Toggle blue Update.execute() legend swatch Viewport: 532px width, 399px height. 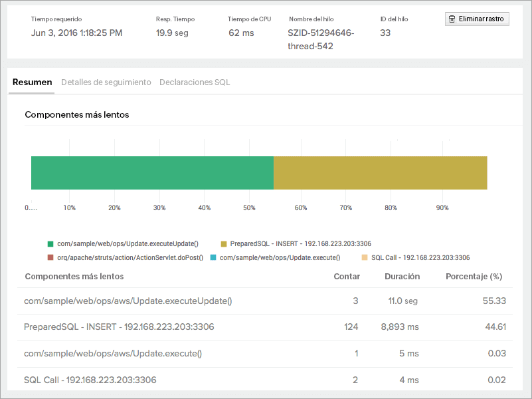tap(213, 257)
